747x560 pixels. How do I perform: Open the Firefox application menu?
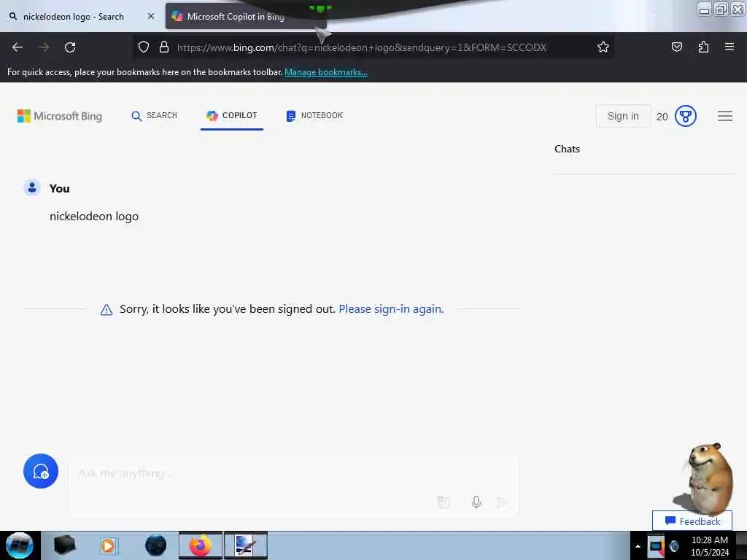pos(729,47)
